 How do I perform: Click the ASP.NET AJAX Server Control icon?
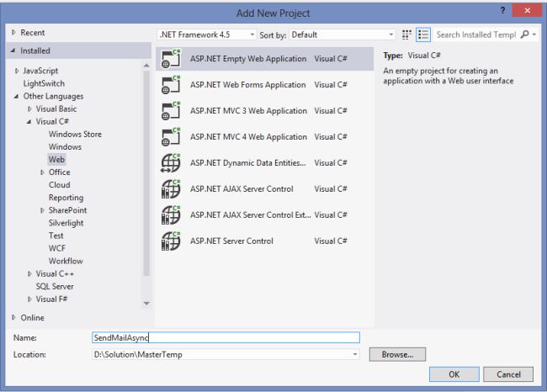pyautogui.click(x=171, y=189)
